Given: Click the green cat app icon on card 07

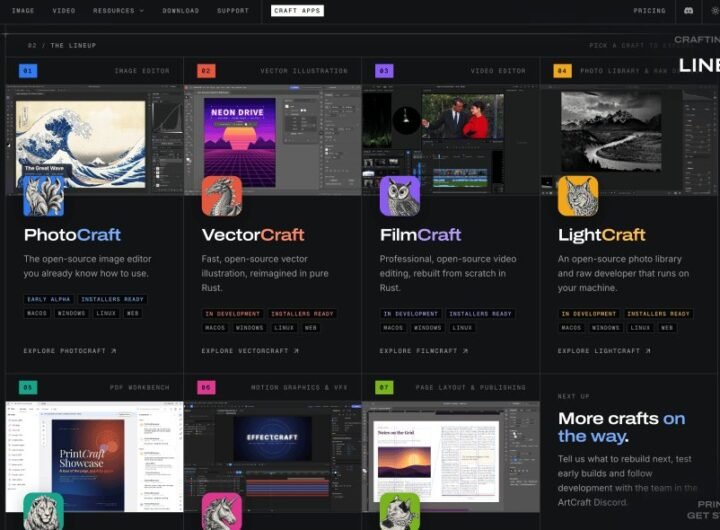Looking at the screenshot, I should pos(400,511).
